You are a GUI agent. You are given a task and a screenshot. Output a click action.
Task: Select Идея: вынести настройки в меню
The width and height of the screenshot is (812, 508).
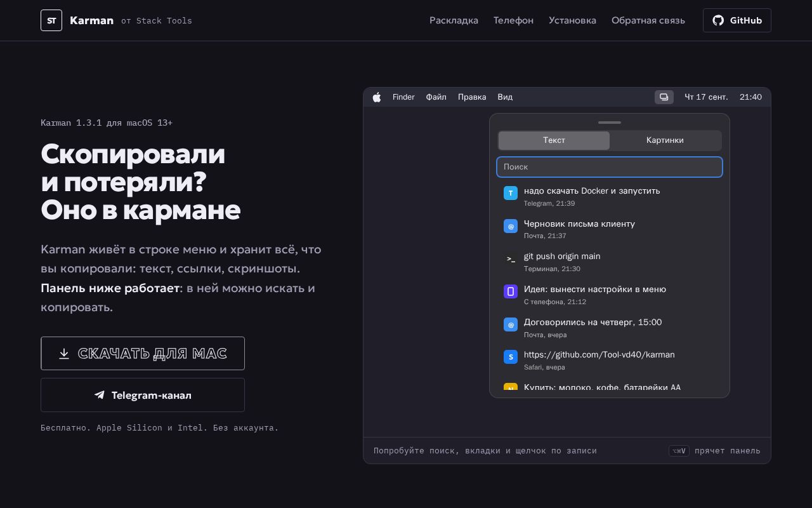[x=610, y=295]
